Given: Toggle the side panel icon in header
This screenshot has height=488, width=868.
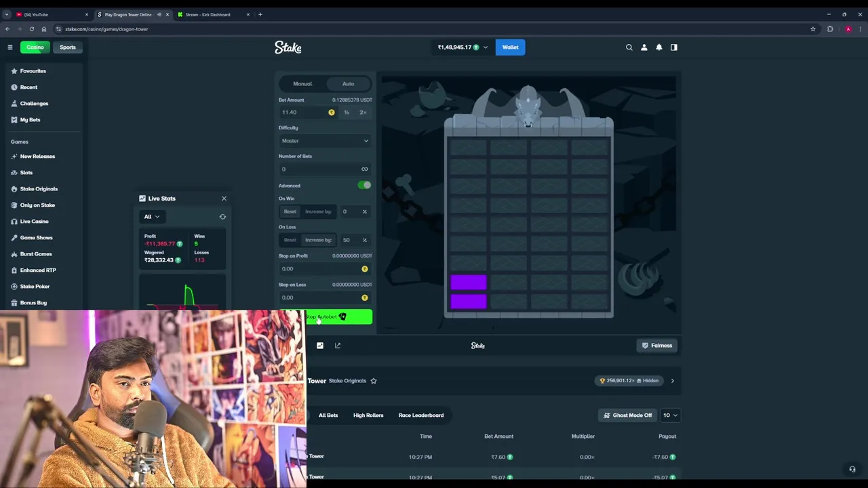Looking at the screenshot, I should pyautogui.click(x=674, y=47).
